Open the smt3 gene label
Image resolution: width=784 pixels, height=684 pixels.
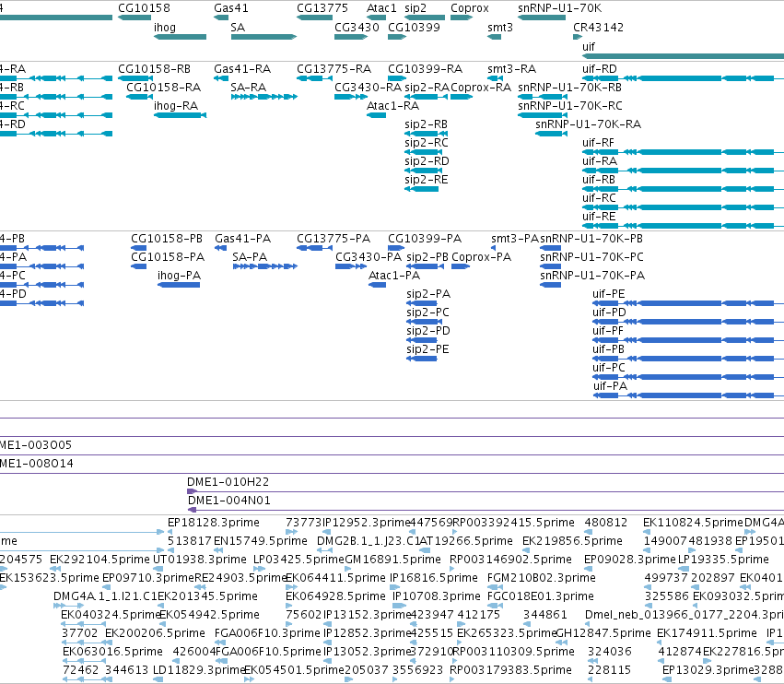click(500, 28)
